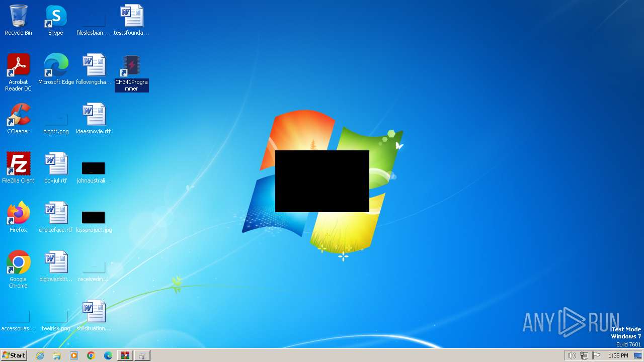
Task: Open the Start menu
Action: point(14,355)
